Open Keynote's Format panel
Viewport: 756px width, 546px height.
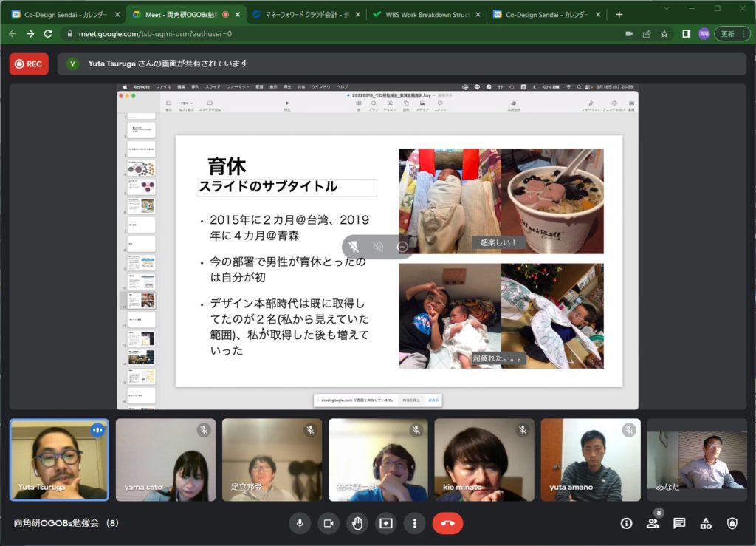[x=589, y=103]
